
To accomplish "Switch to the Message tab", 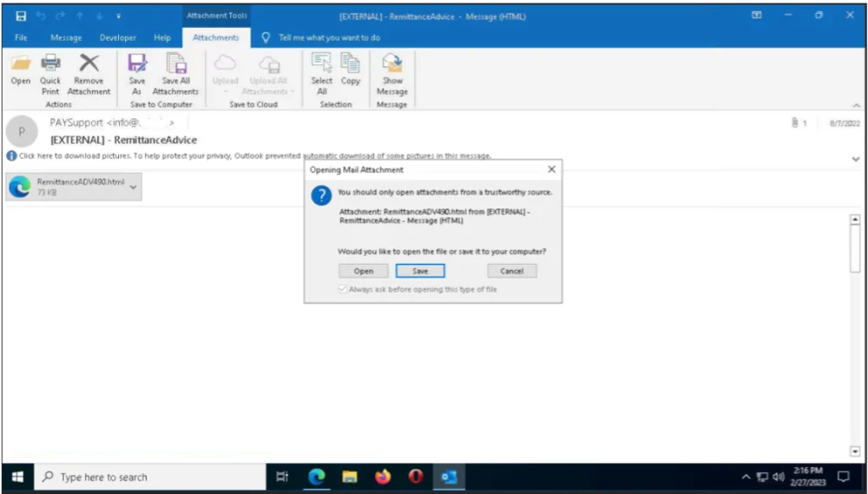I will click(x=66, y=37).
